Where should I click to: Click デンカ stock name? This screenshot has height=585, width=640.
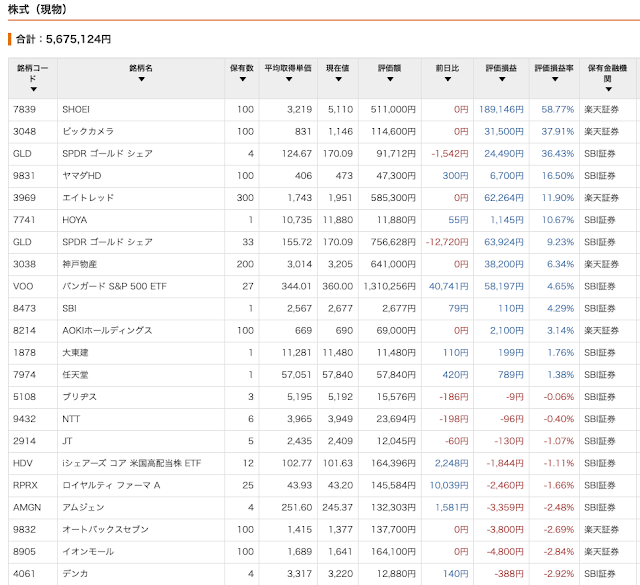coord(75,574)
